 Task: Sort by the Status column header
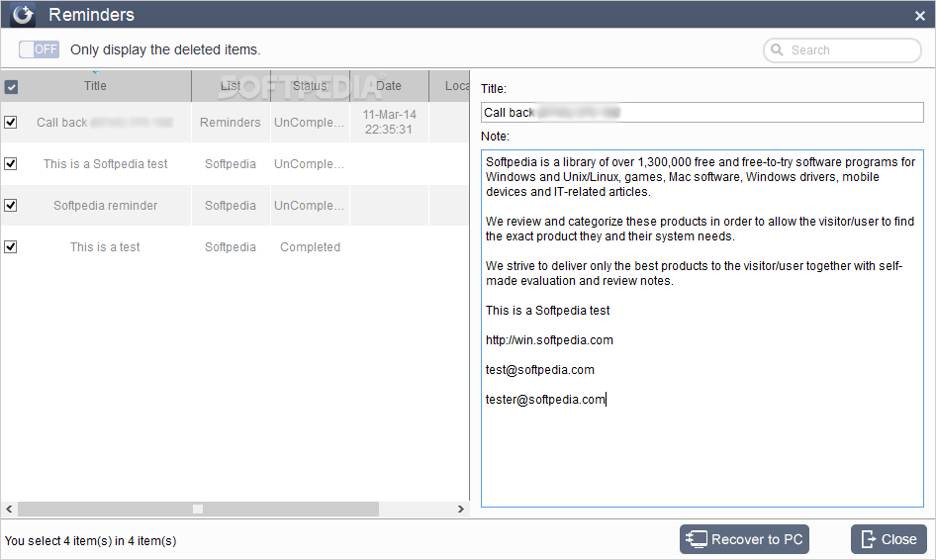[310, 86]
